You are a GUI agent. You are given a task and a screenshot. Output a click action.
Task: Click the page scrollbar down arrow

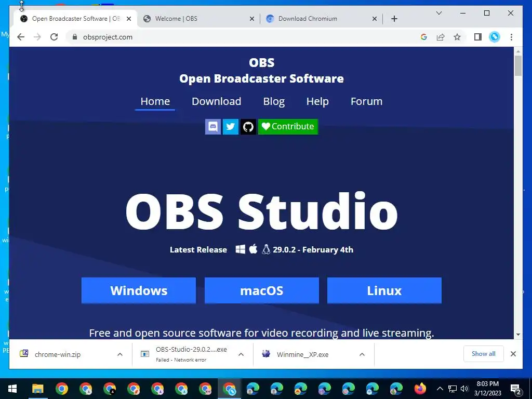(518, 335)
